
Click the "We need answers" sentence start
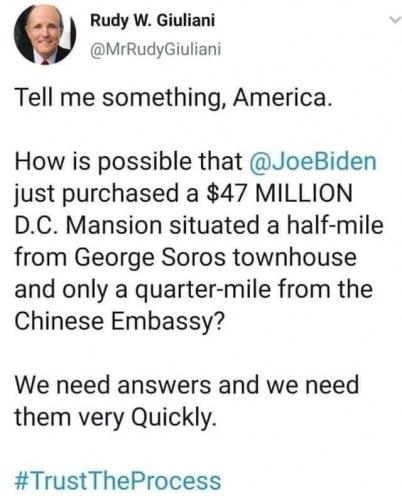[x=113, y=385]
